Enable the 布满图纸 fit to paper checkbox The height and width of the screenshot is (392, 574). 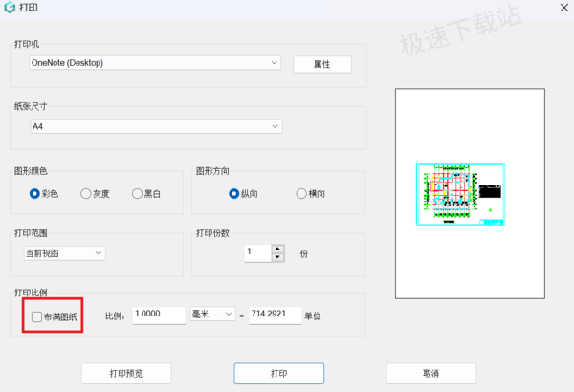pyautogui.click(x=36, y=316)
